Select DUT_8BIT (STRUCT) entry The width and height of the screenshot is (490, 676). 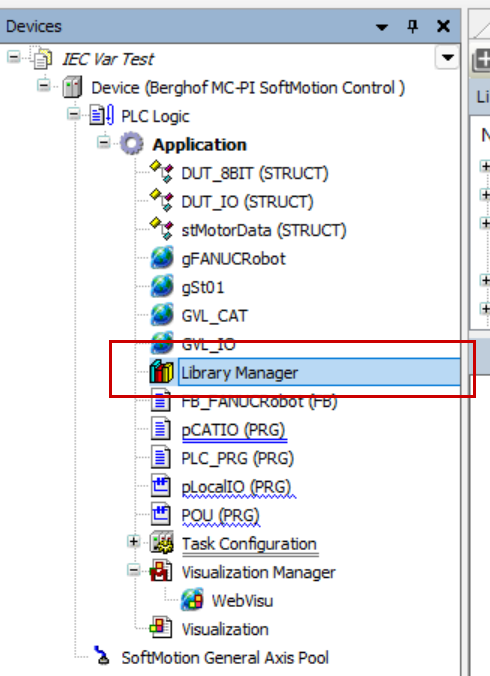pos(255,173)
